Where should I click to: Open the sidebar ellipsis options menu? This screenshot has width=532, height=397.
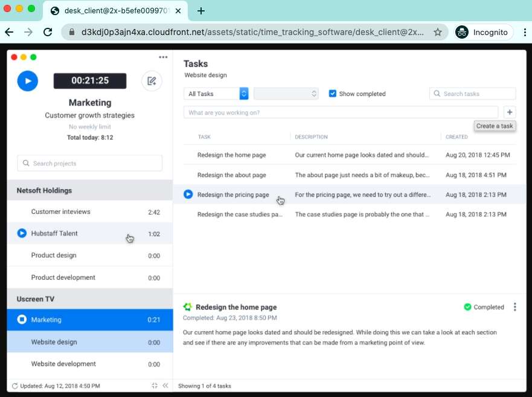[162, 56]
